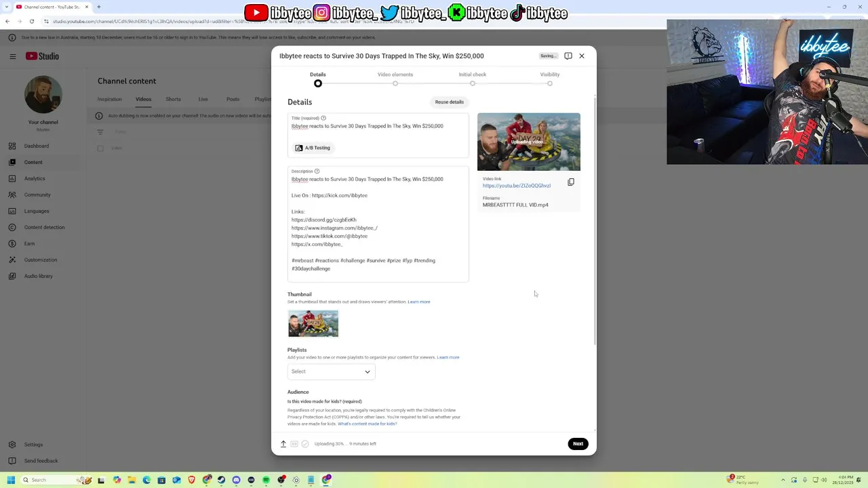Switch to the Videos tab

pyautogui.click(x=143, y=99)
